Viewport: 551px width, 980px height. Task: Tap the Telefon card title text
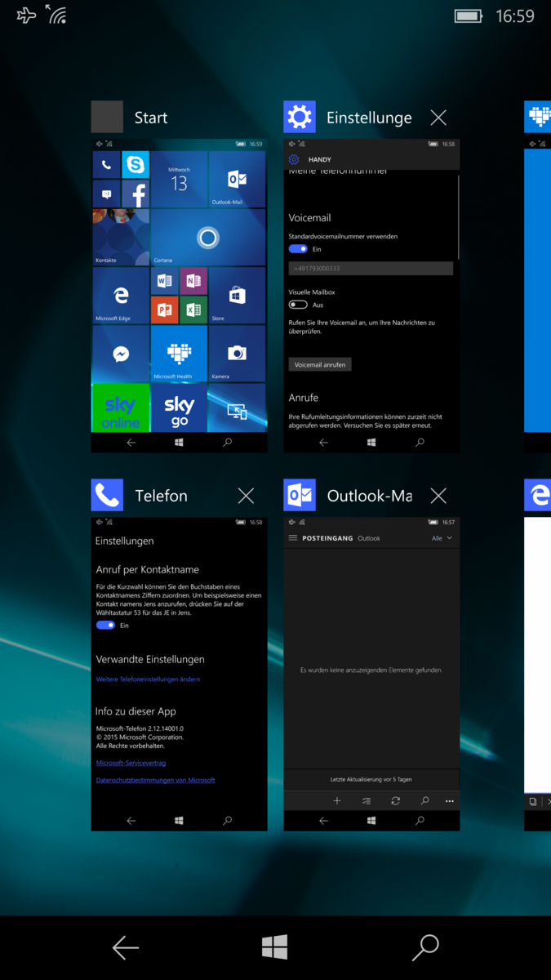161,496
